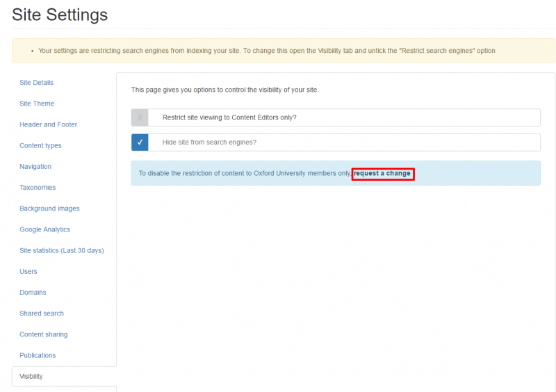The height and width of the screenshot is (392, 556).
Task: View Site statistics (Last 30 days)
Action: (x=62, y=250)
